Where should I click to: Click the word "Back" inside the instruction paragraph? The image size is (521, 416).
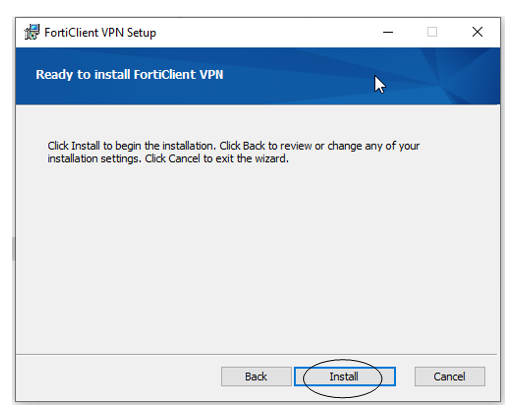[x=254, y=146]
